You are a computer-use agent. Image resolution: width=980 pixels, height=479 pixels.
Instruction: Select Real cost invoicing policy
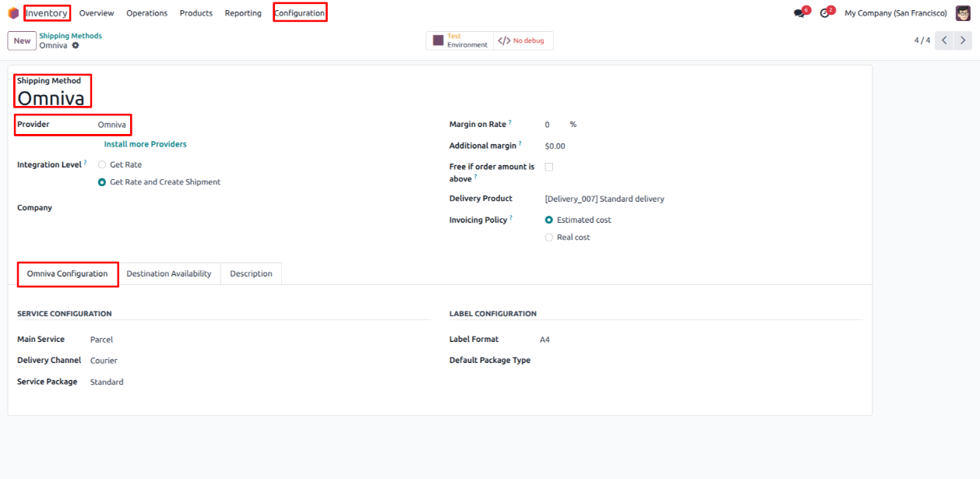point(549,238)
